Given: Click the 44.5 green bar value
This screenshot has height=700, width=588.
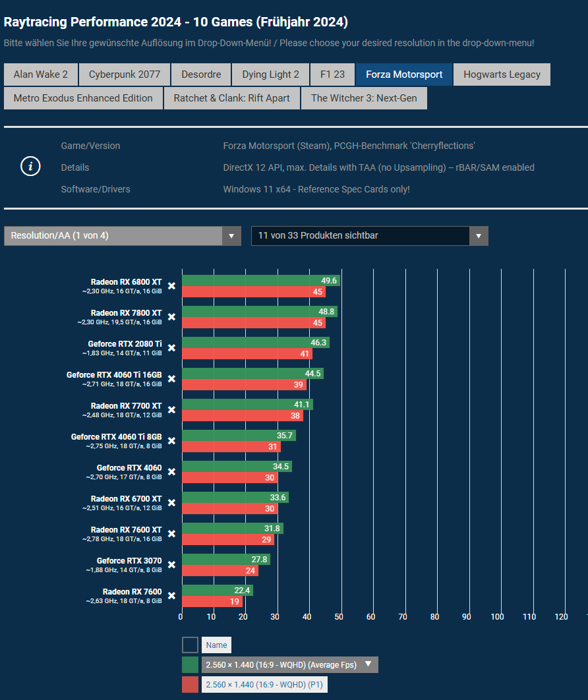Looking at the screenshot, I should (x=312, y=374).
